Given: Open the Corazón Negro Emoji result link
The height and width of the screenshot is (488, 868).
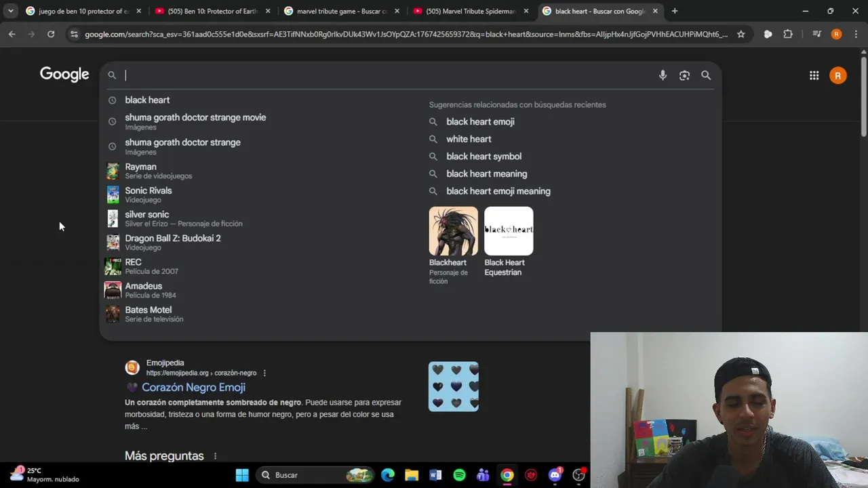Looking at the screenshot, I should [x=193, y=387].
